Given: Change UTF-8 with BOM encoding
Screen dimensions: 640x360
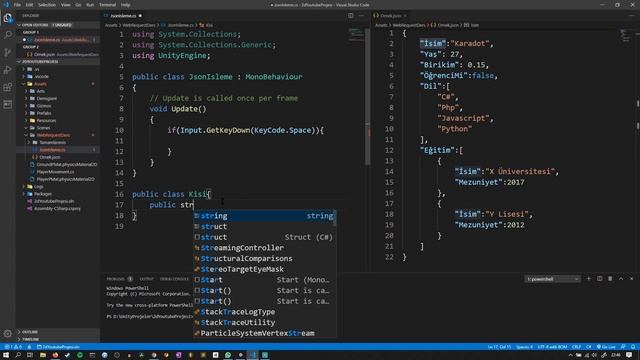Looking at the screenshot, I should point(552,347).
